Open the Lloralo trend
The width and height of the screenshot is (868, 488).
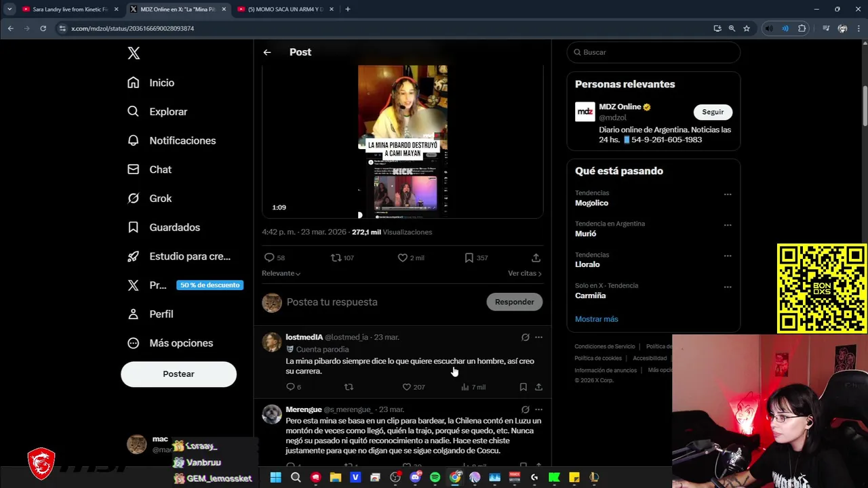point(587,264)
